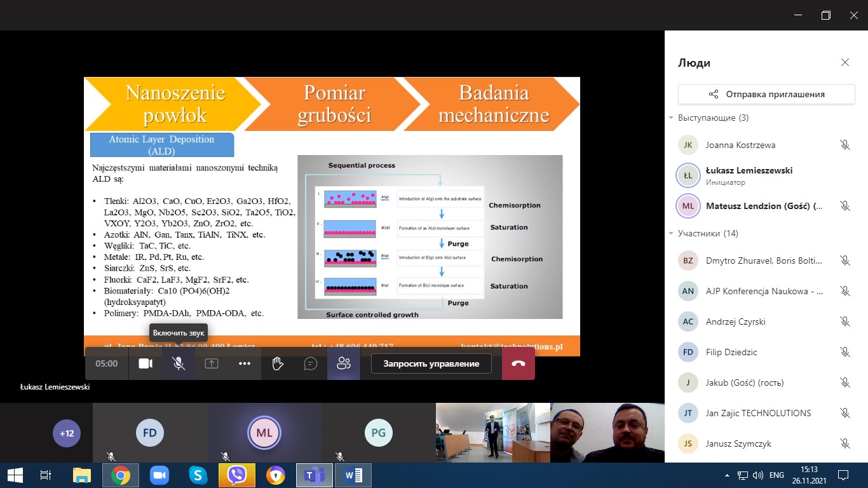Click the shared presentation slide
Image resolution: width=868 pixels, height=488 pixels.
332,216
